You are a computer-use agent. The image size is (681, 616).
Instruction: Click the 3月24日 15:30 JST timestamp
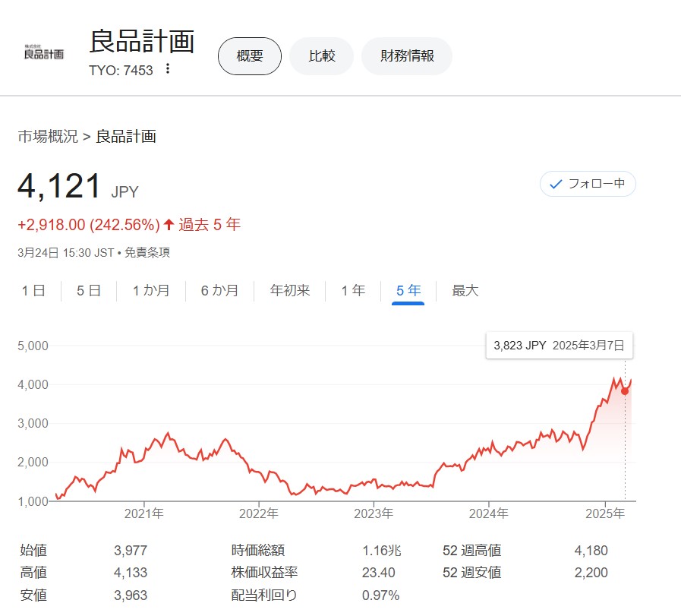click(65, 252)
